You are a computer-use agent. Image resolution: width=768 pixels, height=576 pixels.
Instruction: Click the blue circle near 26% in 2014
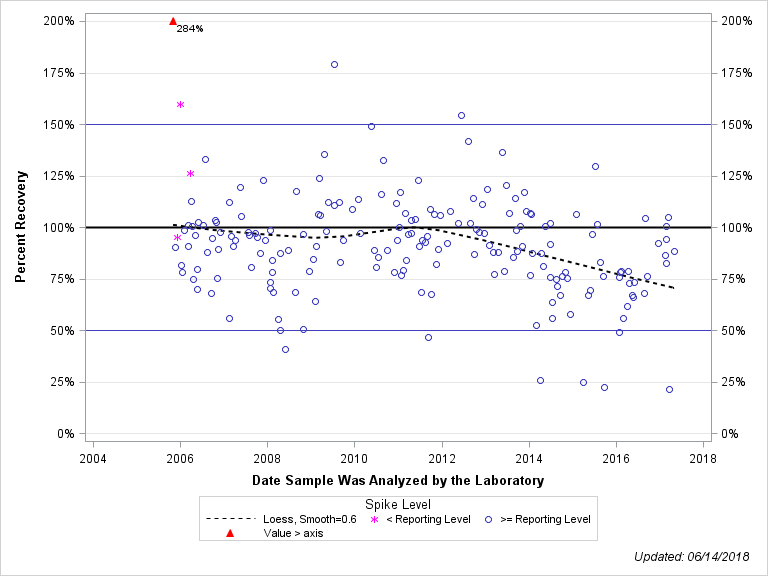pos(541,381)
